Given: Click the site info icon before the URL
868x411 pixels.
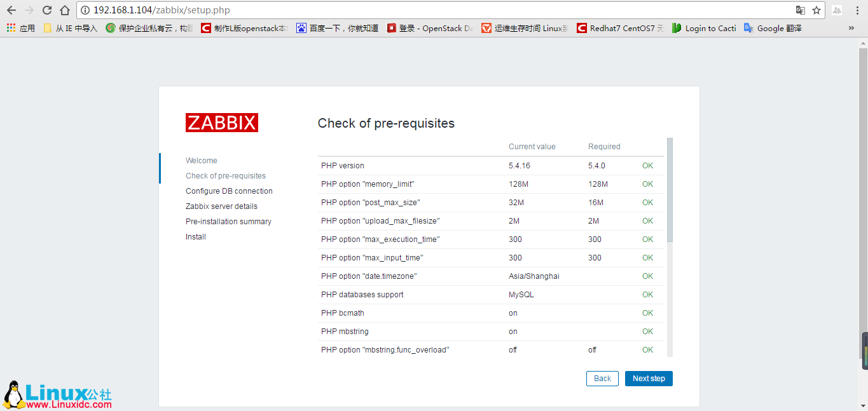Looking at the screenshot, I should (x=86, y=10).
